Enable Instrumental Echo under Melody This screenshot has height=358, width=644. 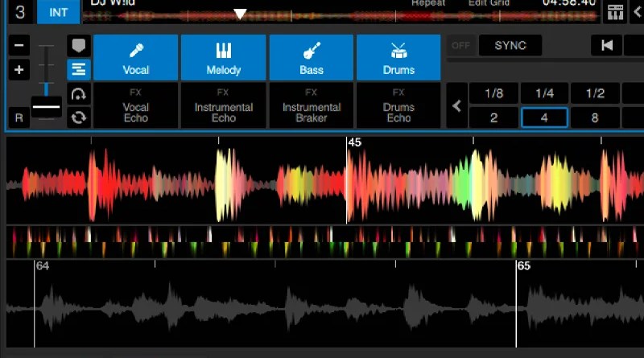224,105
